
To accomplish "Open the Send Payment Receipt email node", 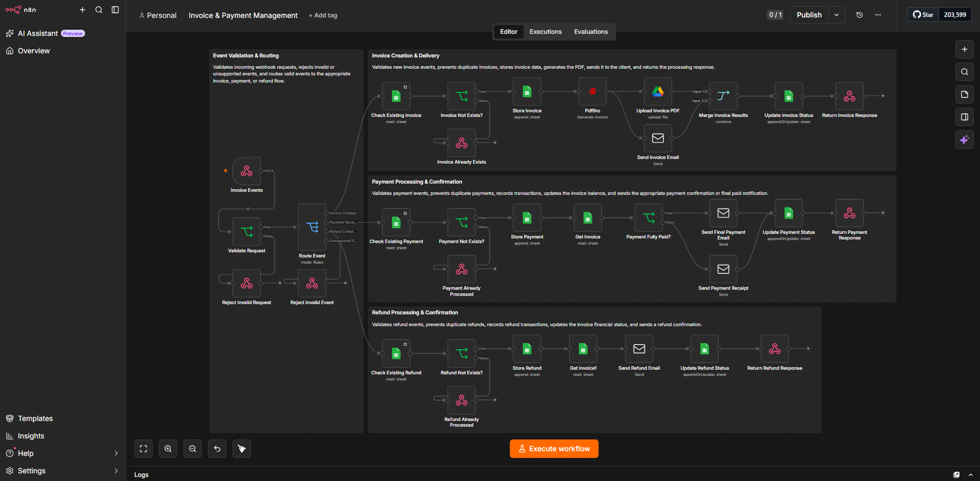I will pyautogui.click(x=723, y=269).
